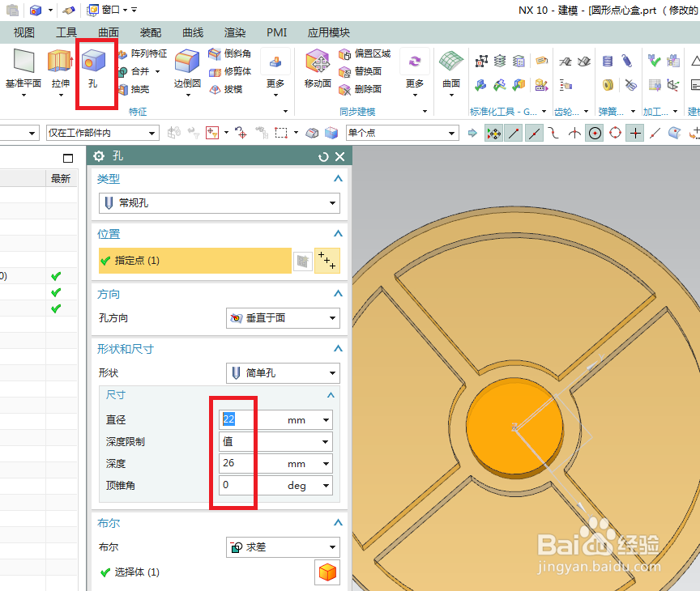Click the diameter 22 input field
This screenshot has width=700, height=591.
250,419
